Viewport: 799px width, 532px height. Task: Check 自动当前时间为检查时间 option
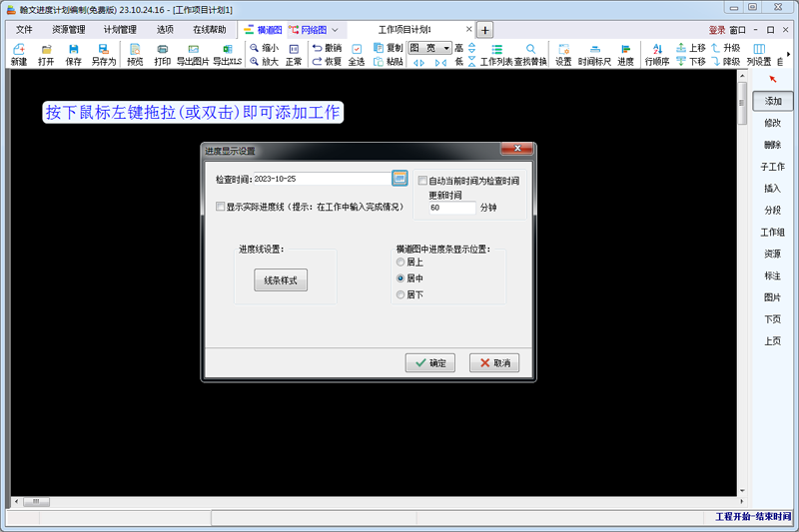(x=423, y=181)
